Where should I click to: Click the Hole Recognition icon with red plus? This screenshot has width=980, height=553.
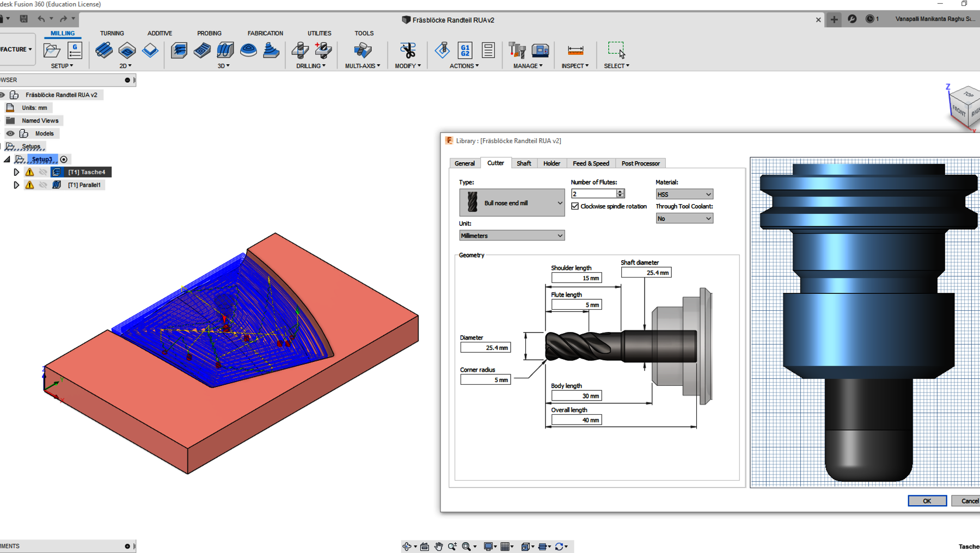click(323, 51)
